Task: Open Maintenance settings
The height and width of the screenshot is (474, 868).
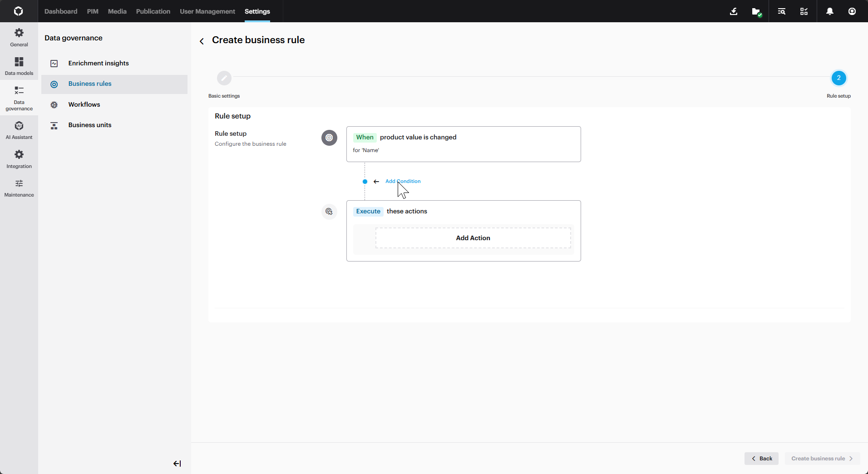Action: tap(18, 188)
